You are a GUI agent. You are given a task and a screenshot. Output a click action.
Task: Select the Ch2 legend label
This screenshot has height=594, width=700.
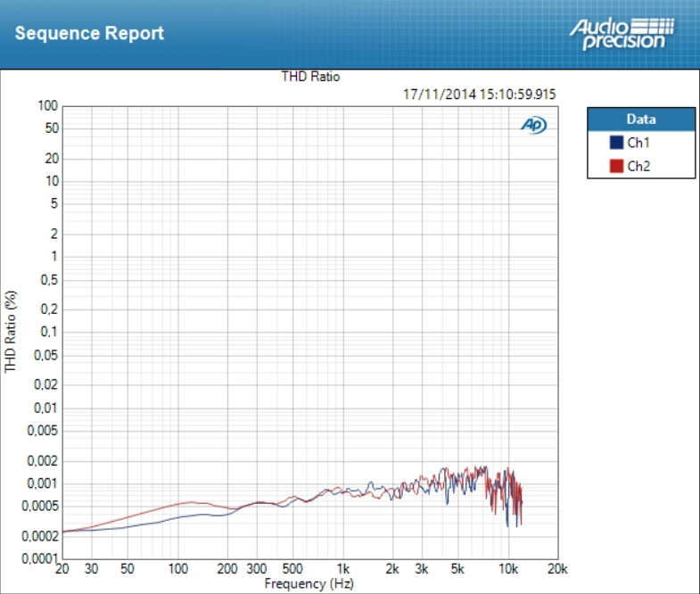point(638,167)
